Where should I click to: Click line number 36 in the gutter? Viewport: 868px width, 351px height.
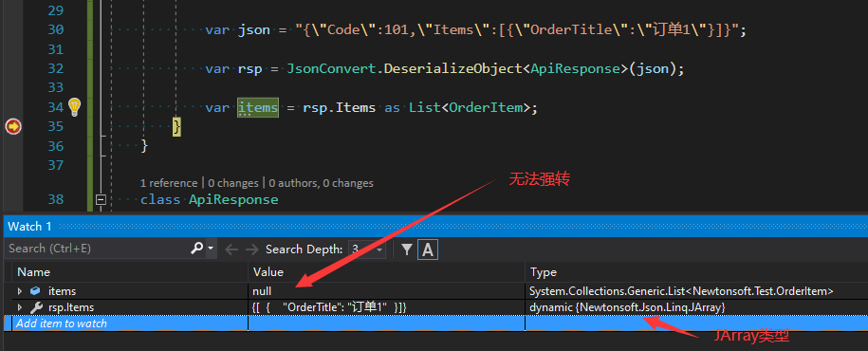pos(55,146)
